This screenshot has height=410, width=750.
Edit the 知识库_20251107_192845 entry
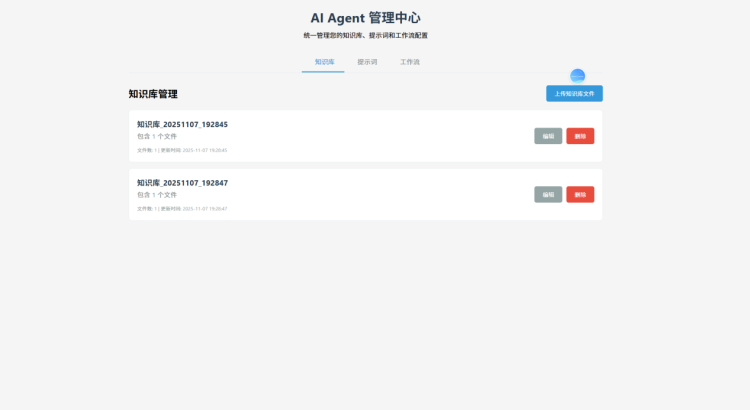[x=548, y=136]
